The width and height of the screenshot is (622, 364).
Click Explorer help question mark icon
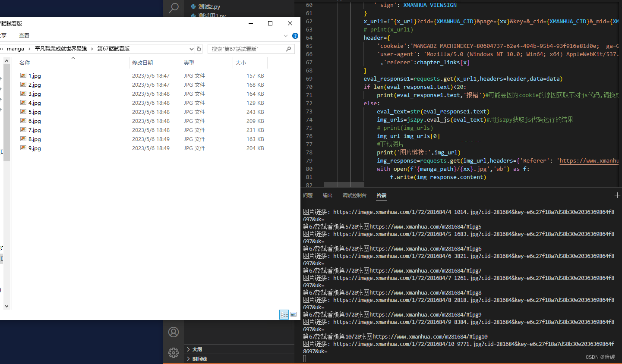[295, 36]
